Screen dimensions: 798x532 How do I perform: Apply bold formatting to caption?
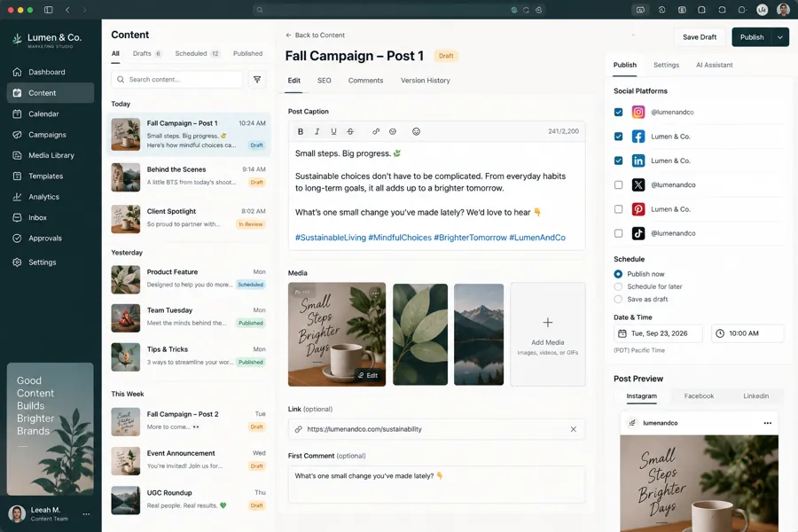tap(301, 131)
